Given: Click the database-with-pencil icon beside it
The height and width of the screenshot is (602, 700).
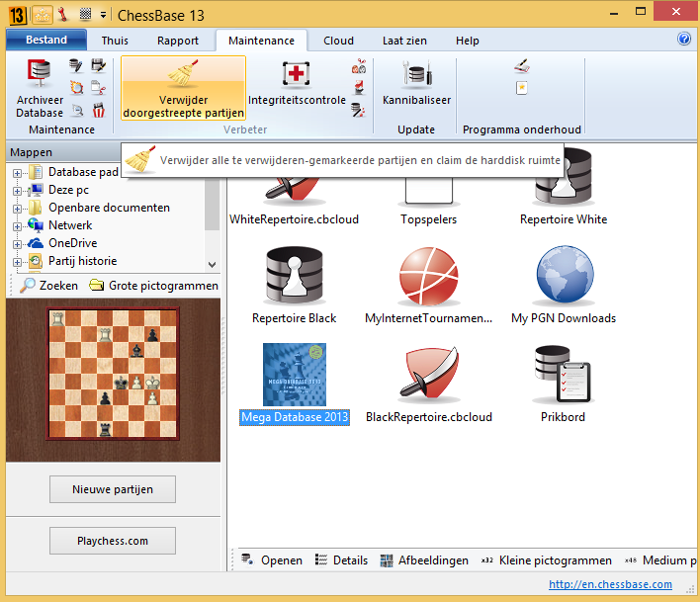Looking at the screenshot, I should point(98,65).
